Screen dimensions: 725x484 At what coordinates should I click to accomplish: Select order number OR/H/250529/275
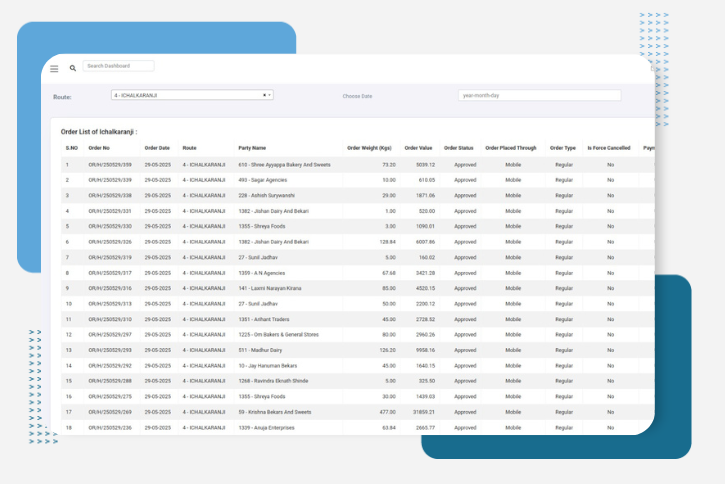point(110,397)
